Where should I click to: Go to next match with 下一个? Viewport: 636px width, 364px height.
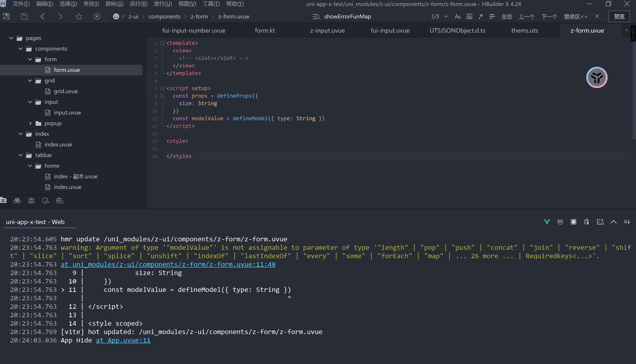coord(549,16)
